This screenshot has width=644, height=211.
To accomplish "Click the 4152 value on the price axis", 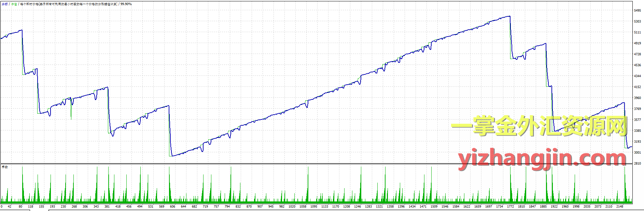I will click(x=638, y=87).
